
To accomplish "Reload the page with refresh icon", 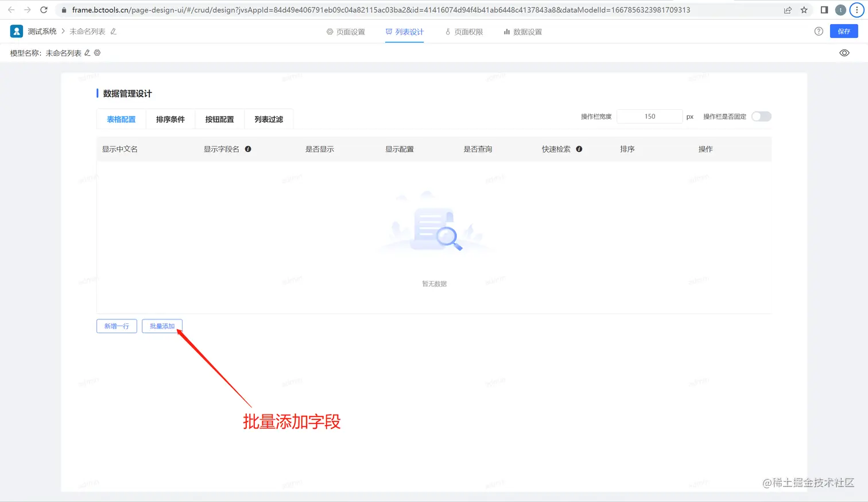I will pyautogui.click(x=44, y=10).
